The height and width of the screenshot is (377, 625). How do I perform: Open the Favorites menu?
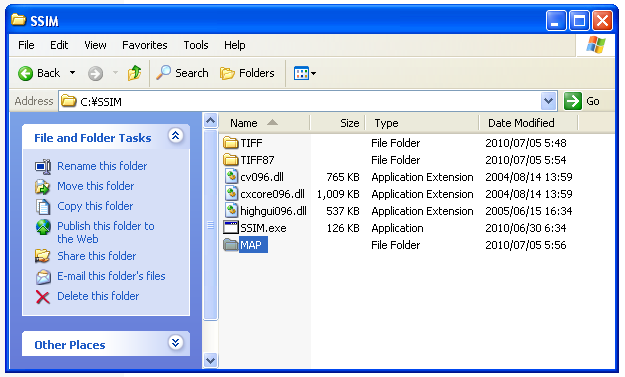(145, 45)
